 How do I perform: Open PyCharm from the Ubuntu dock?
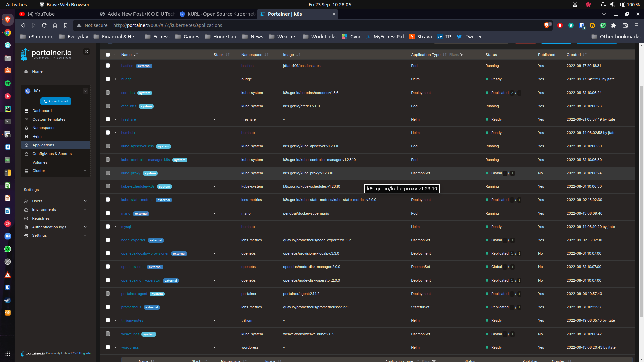coord(8,109)
